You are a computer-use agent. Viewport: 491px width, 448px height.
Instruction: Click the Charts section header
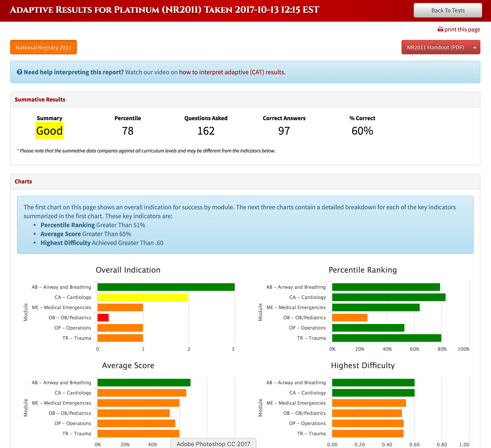click(23, 181)
